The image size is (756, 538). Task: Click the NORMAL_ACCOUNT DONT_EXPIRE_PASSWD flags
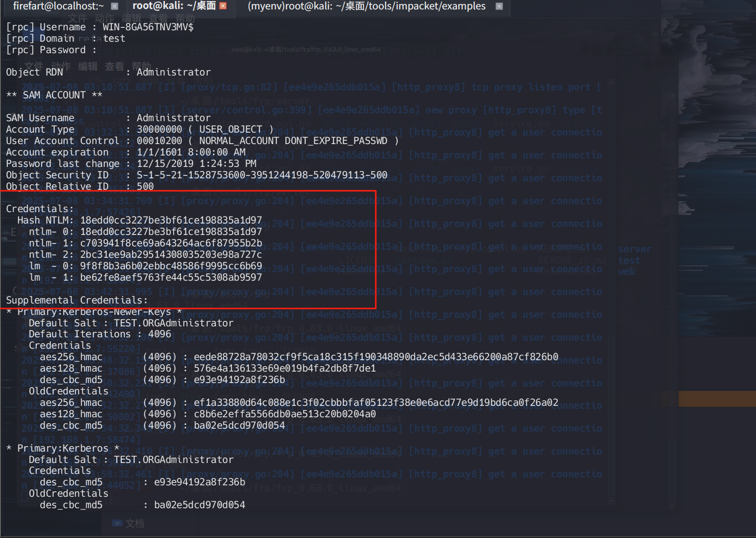pos(293,141)
